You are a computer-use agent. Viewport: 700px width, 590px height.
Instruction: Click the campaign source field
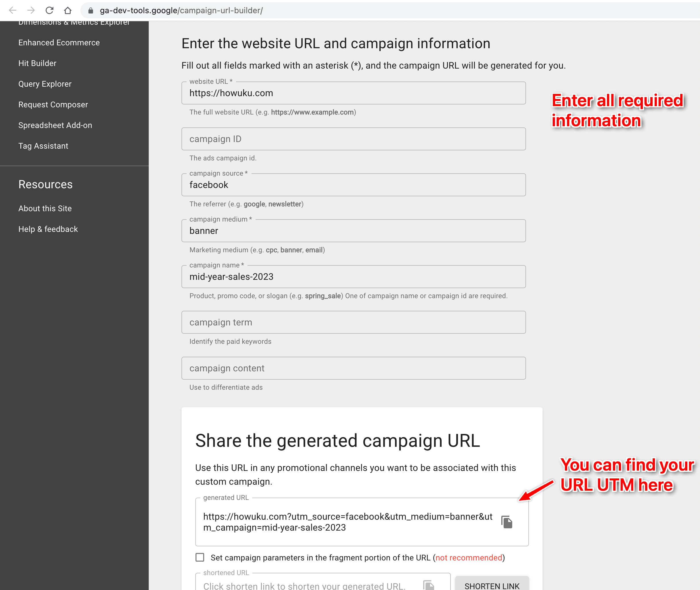[x=353, y=185]
